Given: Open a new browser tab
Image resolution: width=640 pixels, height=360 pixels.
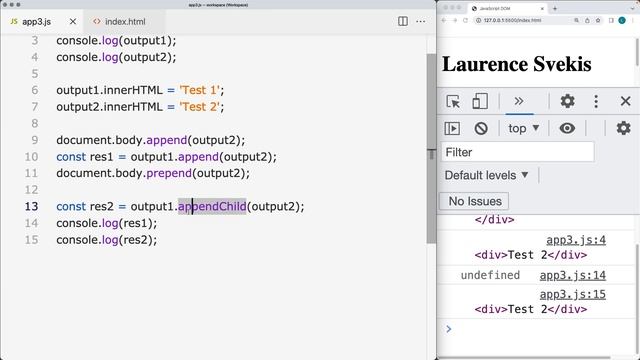Looking at the screenshot, I should 555,8.
